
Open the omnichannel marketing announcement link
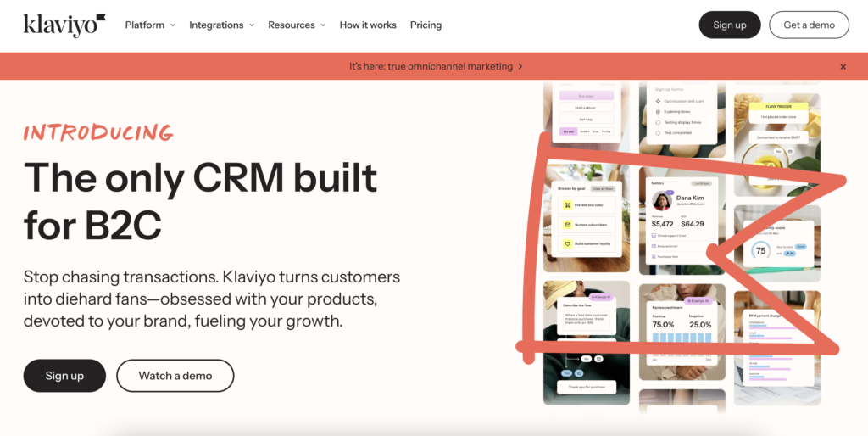(436, 66)
